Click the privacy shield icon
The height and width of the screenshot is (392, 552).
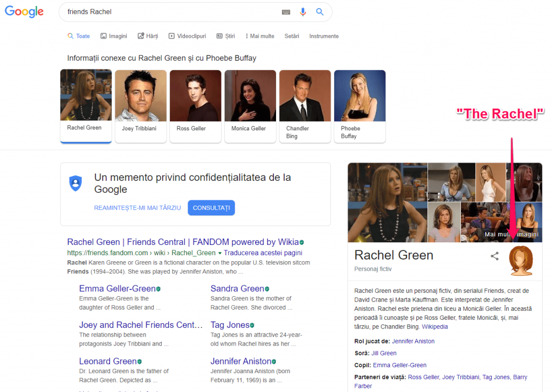75,183
